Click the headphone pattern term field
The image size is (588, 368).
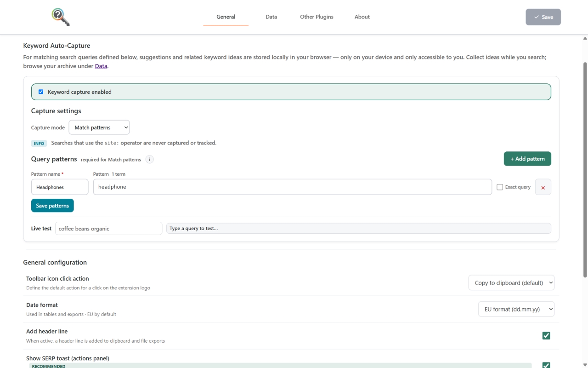pyautogui.click(x=292, y=187)
